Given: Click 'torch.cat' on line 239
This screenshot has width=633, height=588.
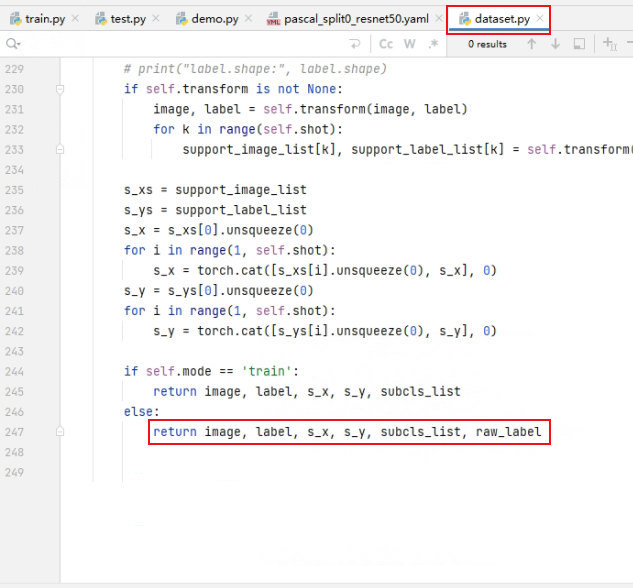Looking at the screenshot, I should tap(230, 270).
